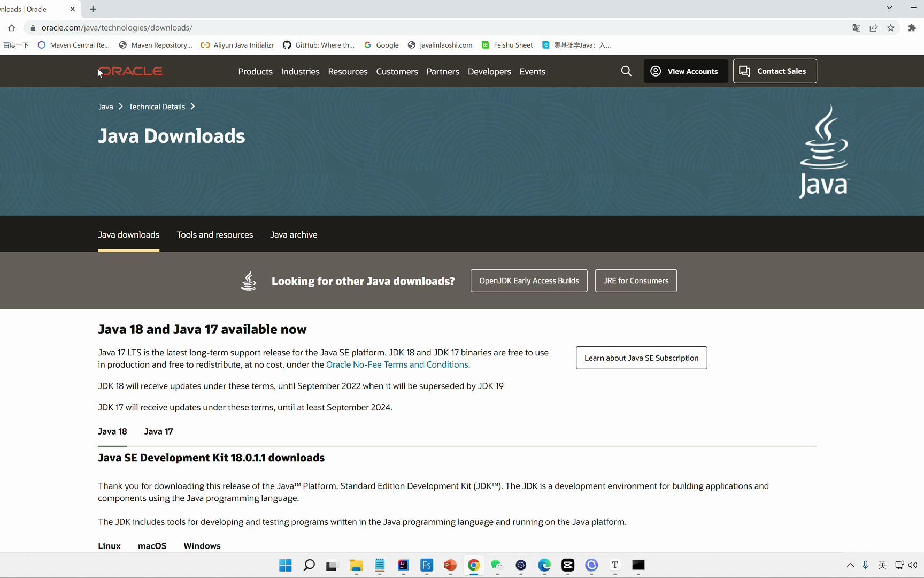Select the Windows platform tab

[x=202, y=546]
